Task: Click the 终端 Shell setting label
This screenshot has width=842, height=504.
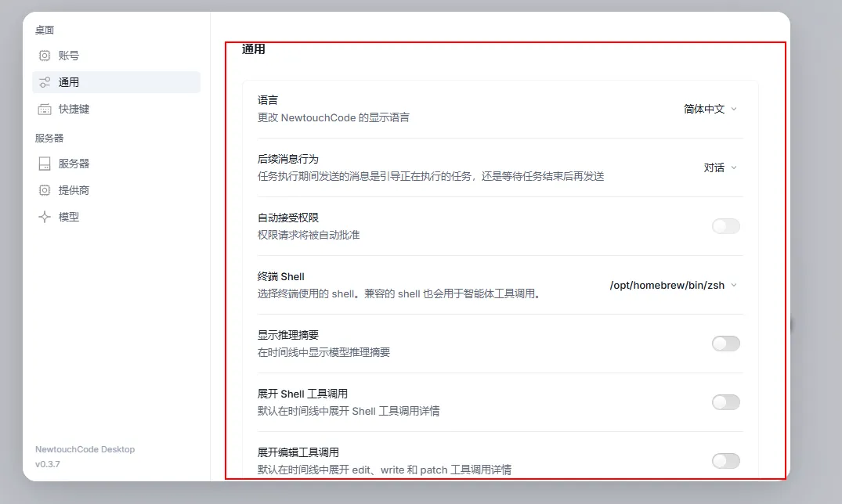Action: [x=281, y=276]
